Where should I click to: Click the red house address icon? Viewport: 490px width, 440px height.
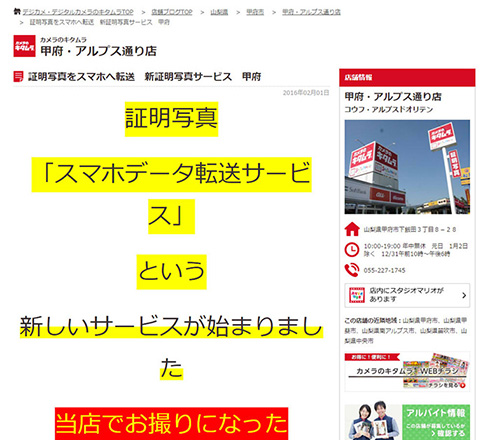point(352,229)
